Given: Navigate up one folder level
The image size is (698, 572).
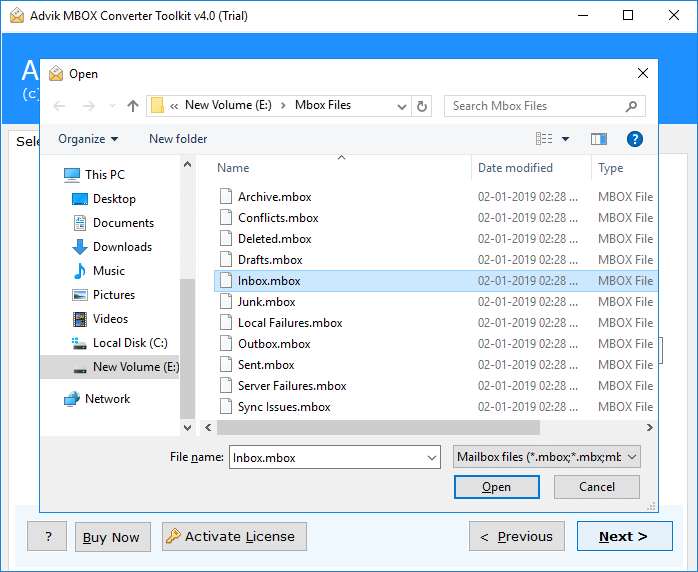Looking at the screenshot, I should pos(133,106).
